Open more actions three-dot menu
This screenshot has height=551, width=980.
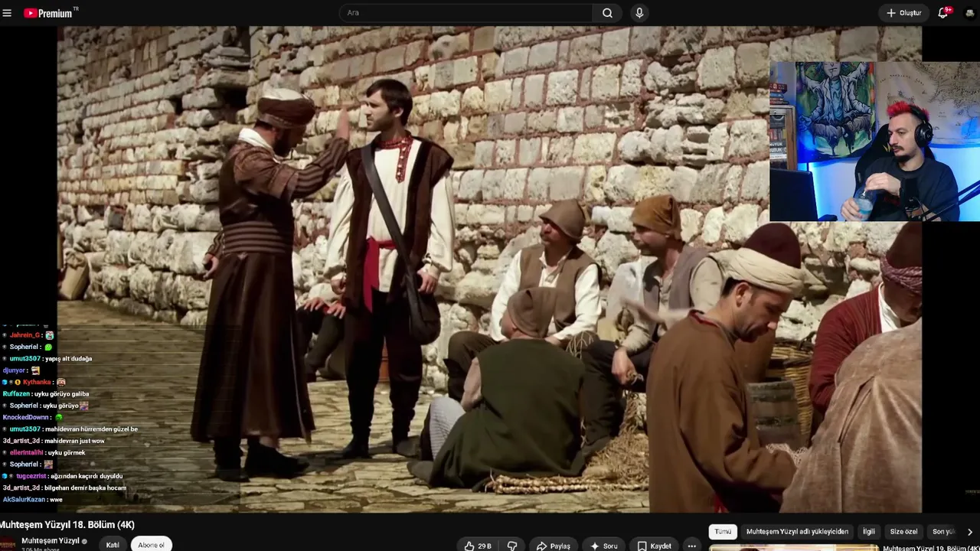pos(692,546)
